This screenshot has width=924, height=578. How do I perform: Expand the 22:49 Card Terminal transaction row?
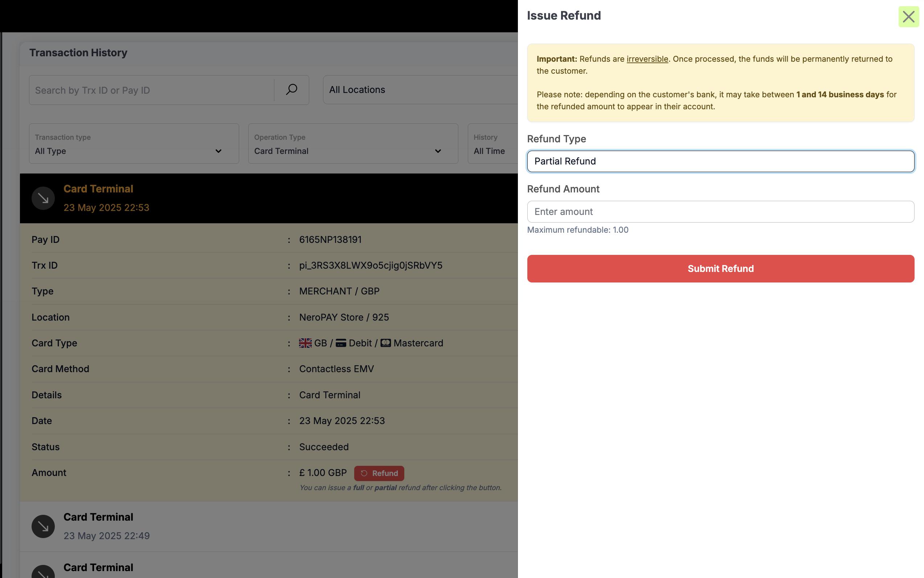[267, 526]
